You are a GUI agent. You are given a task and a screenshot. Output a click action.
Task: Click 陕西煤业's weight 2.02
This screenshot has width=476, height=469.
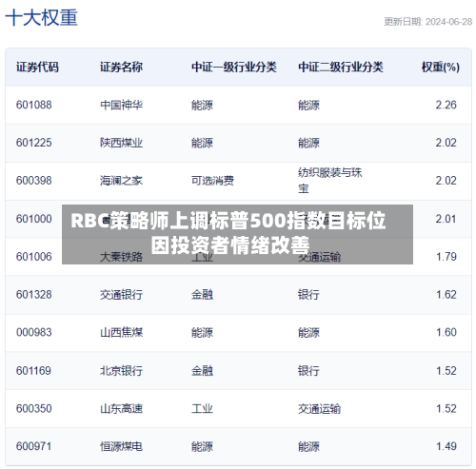coord(446,143)
